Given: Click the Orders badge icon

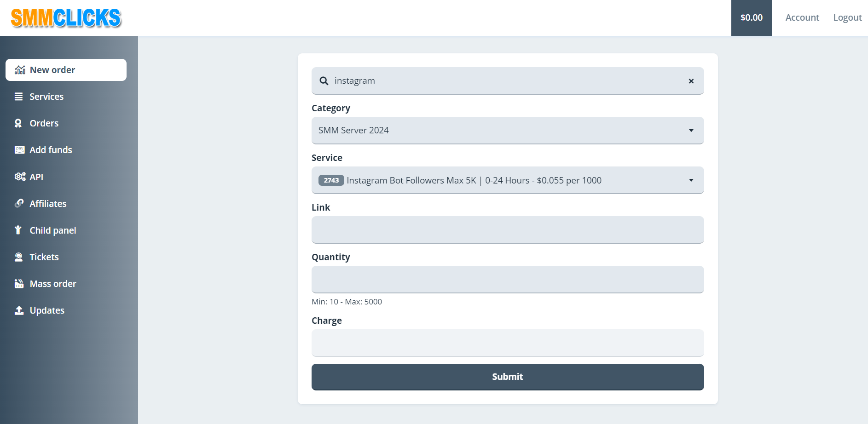Looking at the screenshot, I should (x=18, y=123).
